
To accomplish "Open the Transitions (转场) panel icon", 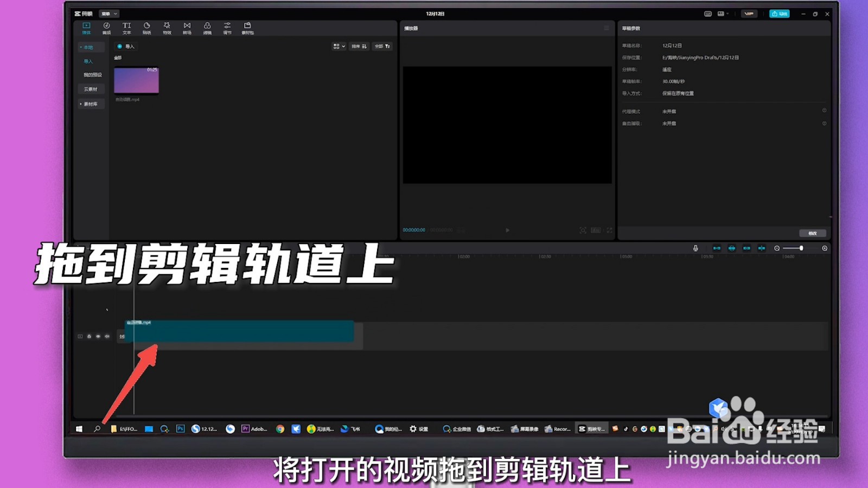I will click(x=187, y=28).
